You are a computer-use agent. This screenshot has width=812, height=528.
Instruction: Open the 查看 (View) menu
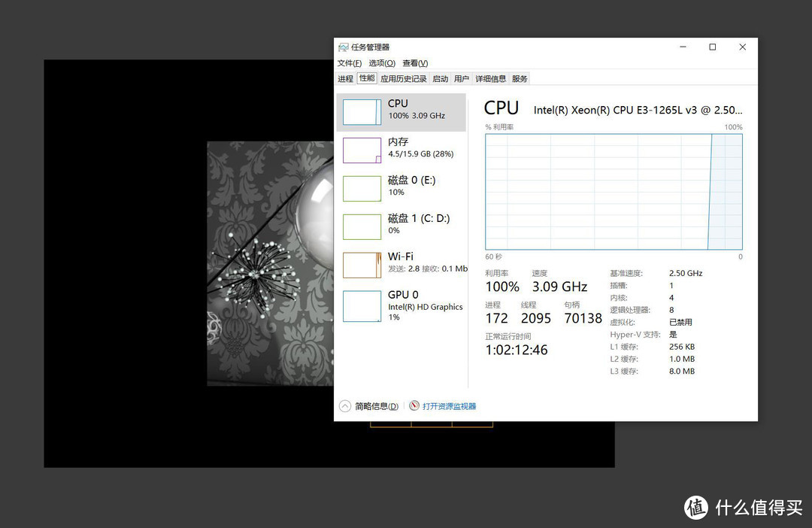414,62
